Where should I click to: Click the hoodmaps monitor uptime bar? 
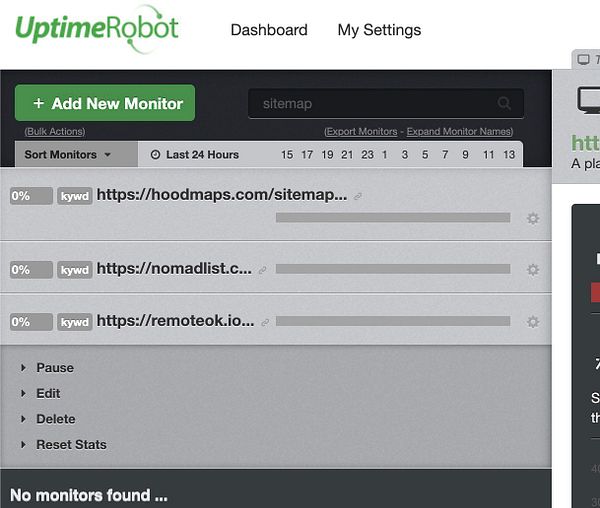pos(393,218)
